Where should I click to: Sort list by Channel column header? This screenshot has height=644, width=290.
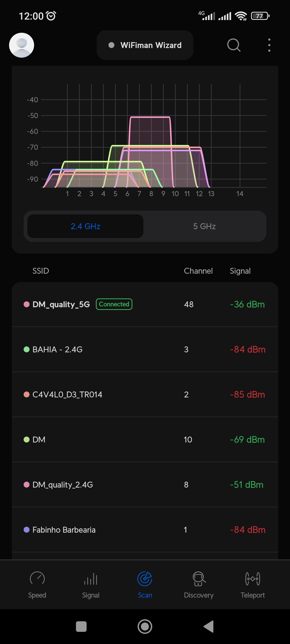[198, 271]
